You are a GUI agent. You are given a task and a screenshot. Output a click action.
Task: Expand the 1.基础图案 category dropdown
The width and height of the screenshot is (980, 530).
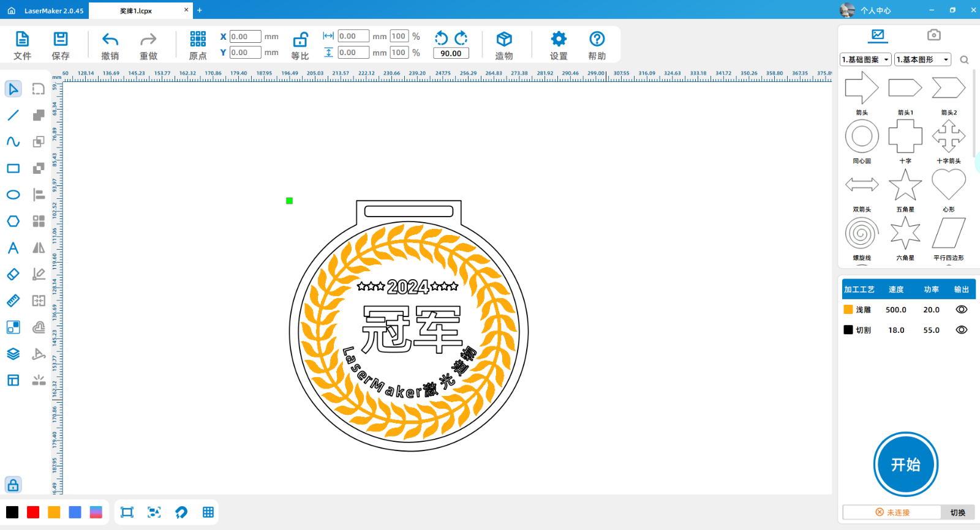[865, 59]
